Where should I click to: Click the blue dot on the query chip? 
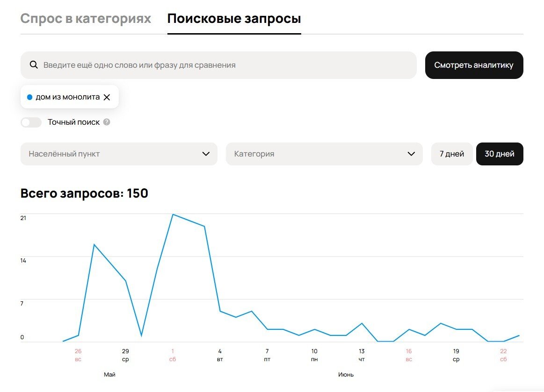(x=30, y=97)
